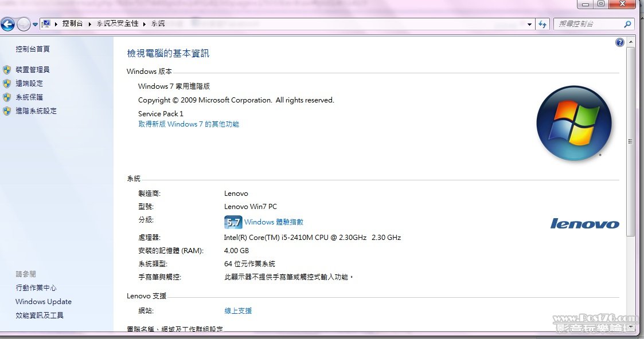Open the Windows 體驗指數 link
644x339 pixels.
pyautogui.click(x=274, y=222)
